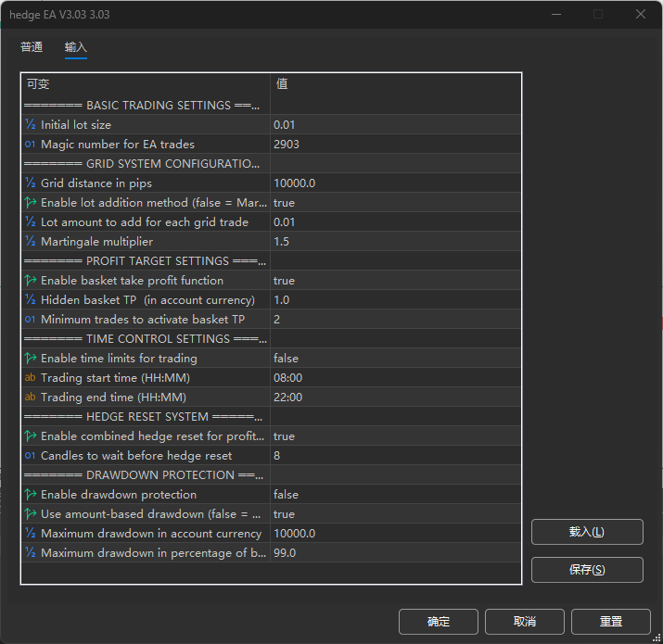This screenshot has width=663, height=644.
Task: Toggle the Enable basket take profit value
Action: (x=395, y=281)
